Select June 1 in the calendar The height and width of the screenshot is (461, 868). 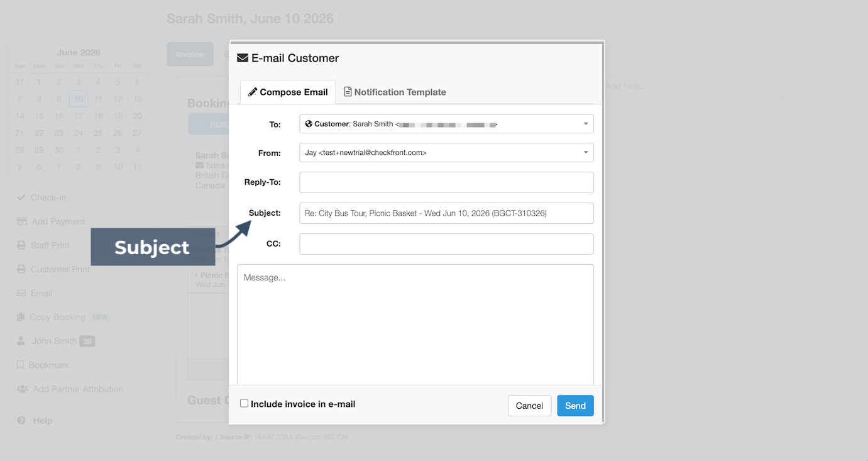pyautogui.click(x=39, y=82)
